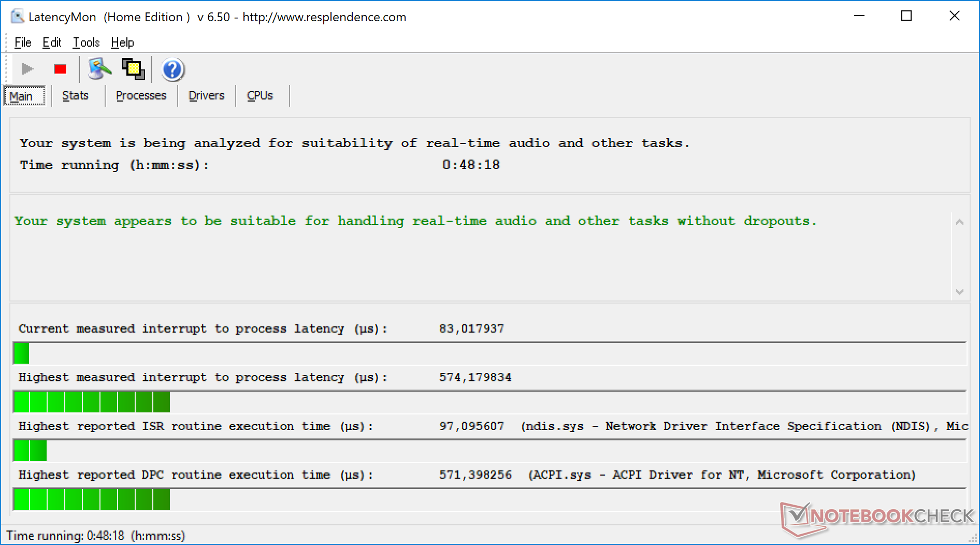Open the Tools menu
The height and width of the screenshot is (545, 980).
click(x=86, y=42)
